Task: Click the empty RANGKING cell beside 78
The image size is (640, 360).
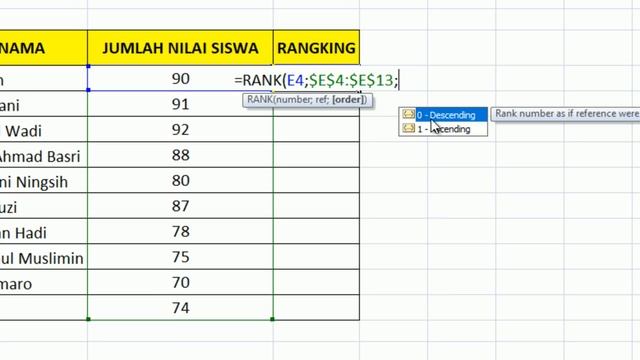Action: coord(316,231)
